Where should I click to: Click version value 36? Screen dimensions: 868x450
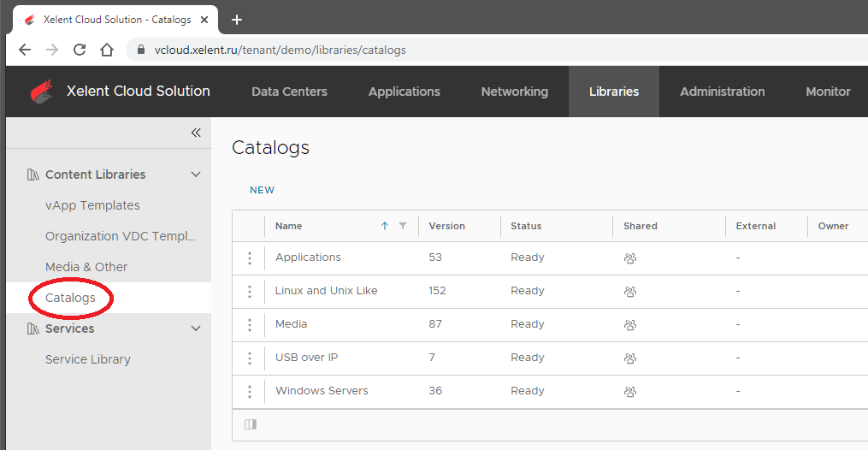pyautogui.click(x=435, y=390)
